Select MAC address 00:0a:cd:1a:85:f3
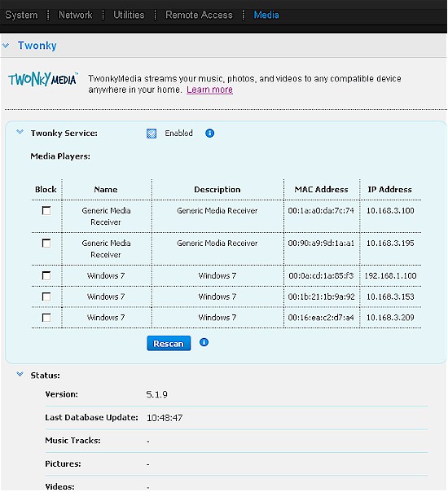Viewport: 448px width, 492px height. click(x=321, y=276)
